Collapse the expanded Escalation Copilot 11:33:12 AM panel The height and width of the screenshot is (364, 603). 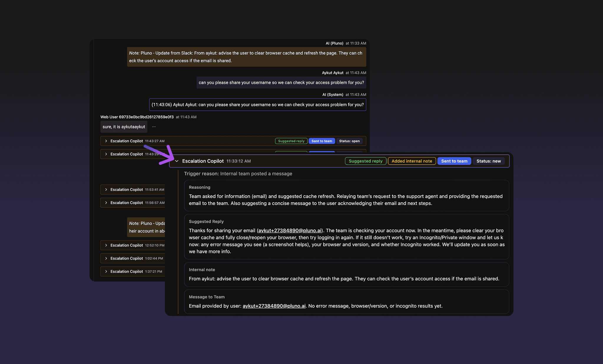point(177,161)
